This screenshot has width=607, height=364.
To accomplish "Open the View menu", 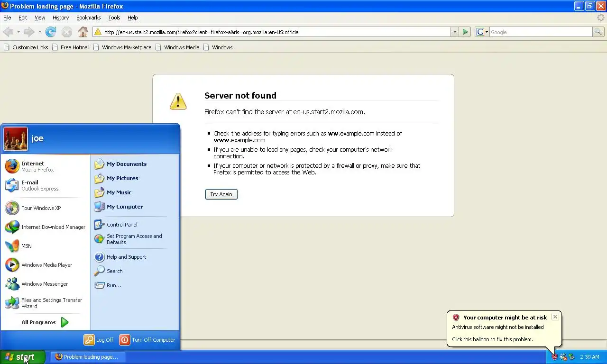I will pos(40,18).
